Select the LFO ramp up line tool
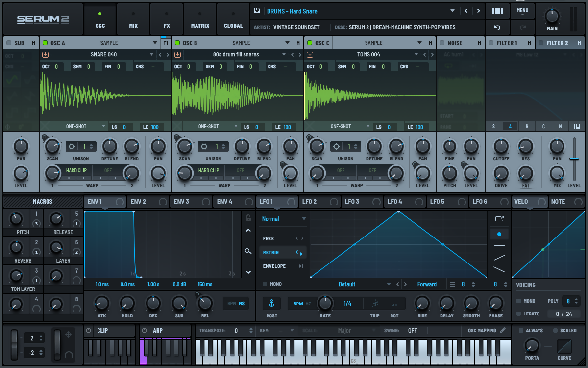The image size is (588, 368). point(499,258)
